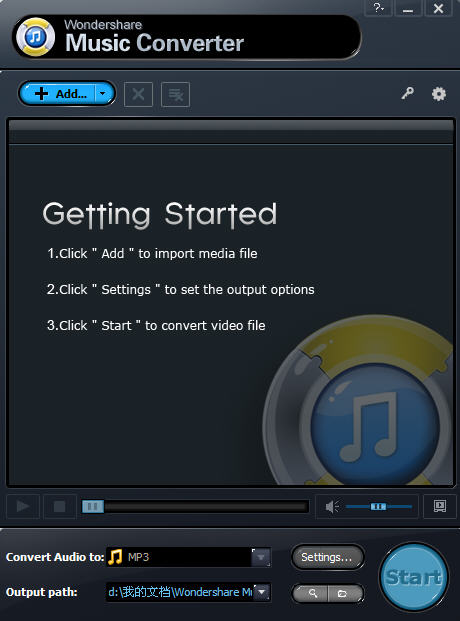Click the 'Convert Audio to:' label

[55, 557]
